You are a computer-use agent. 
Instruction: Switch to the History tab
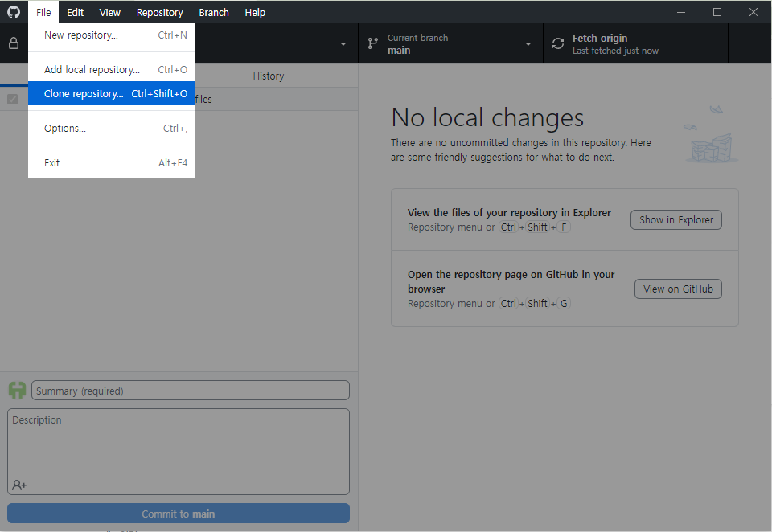(269, 76)
